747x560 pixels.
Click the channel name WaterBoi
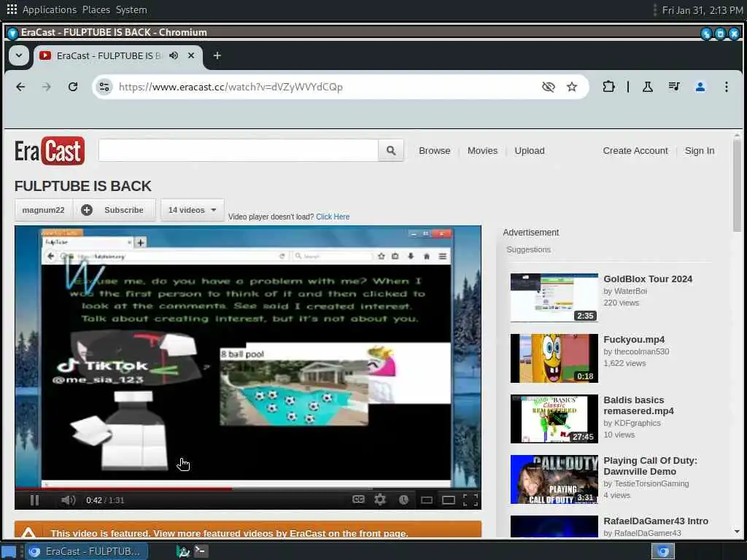pyautogui.click(x=630, y=291)
